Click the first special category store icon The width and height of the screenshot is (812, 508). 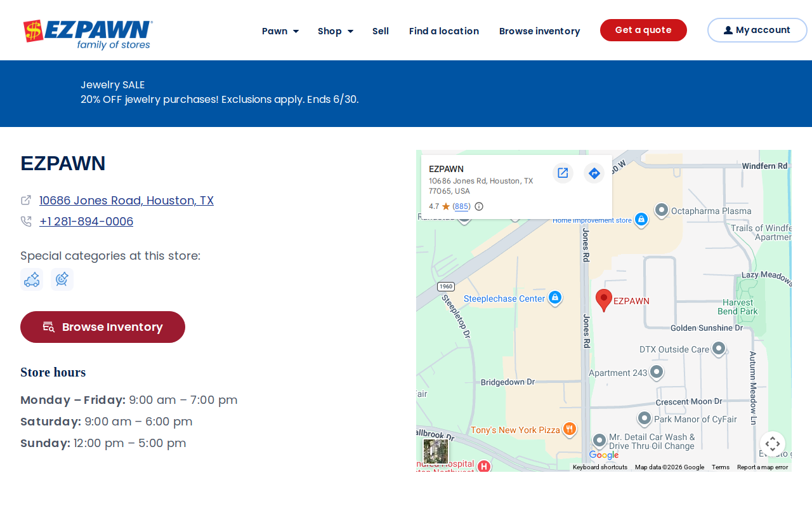[32, 279]
